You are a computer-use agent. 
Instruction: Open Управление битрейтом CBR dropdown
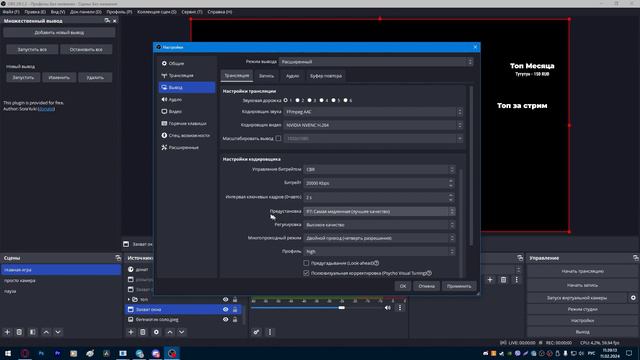pyautogui.click(x=379, y=169)
